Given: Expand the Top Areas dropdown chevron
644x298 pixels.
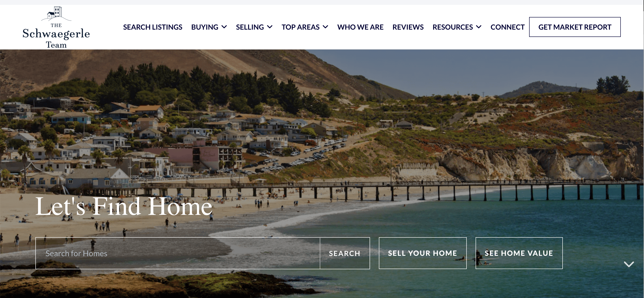Looking at the screenshot, I should [x=326, y=27].
